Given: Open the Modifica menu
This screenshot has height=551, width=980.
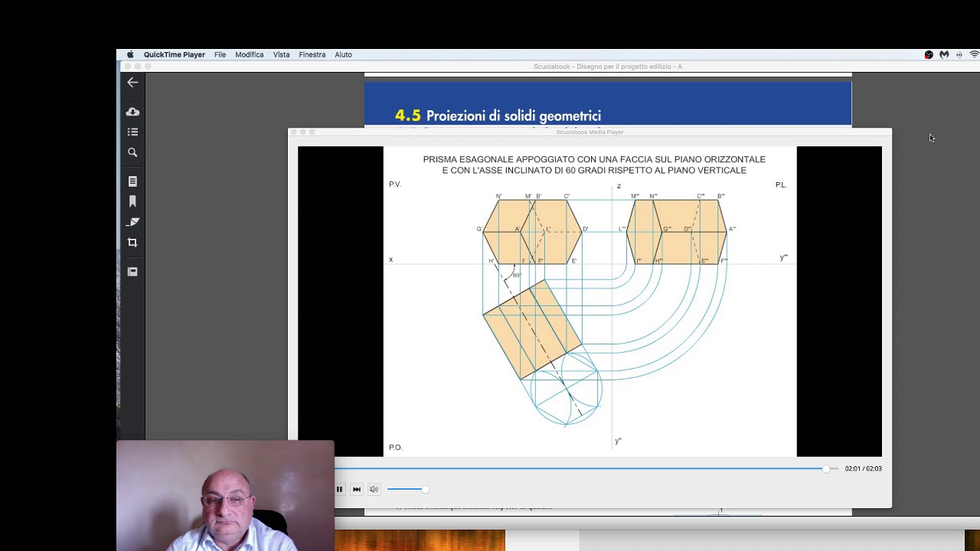Looking at the screenshot, I should coord(250,54).
